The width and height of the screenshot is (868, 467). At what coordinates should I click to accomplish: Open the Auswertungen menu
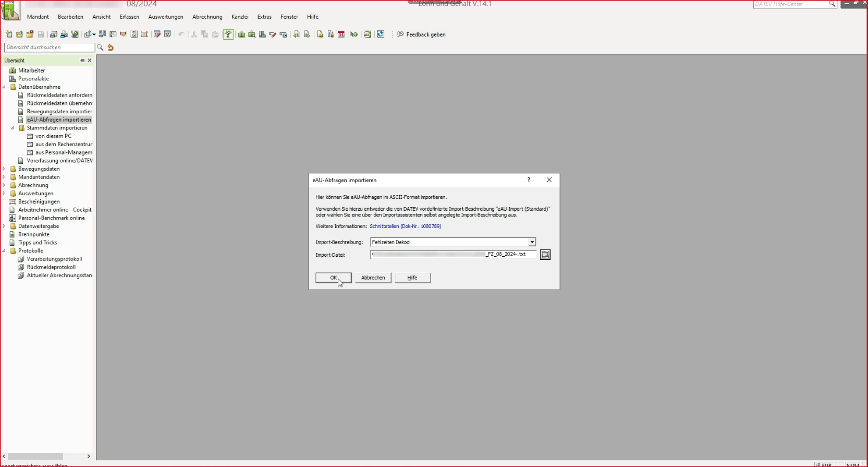coord(166,17)
